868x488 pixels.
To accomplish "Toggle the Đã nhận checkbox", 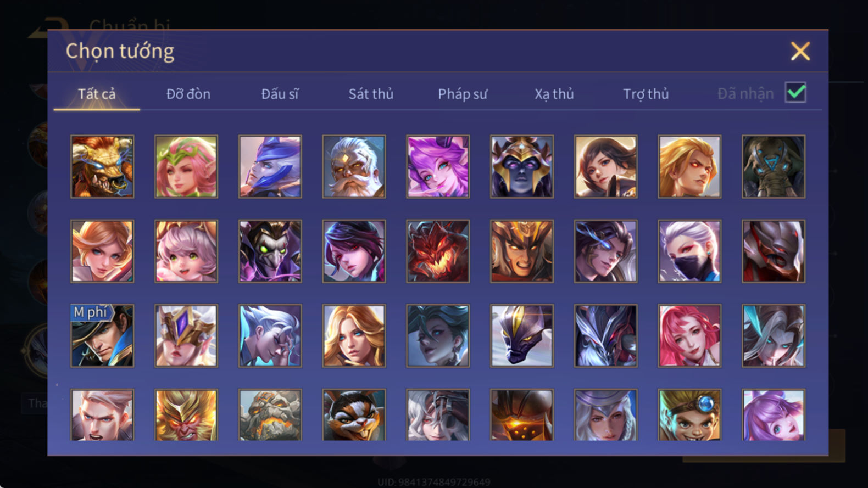I will [x=795, y=92].
